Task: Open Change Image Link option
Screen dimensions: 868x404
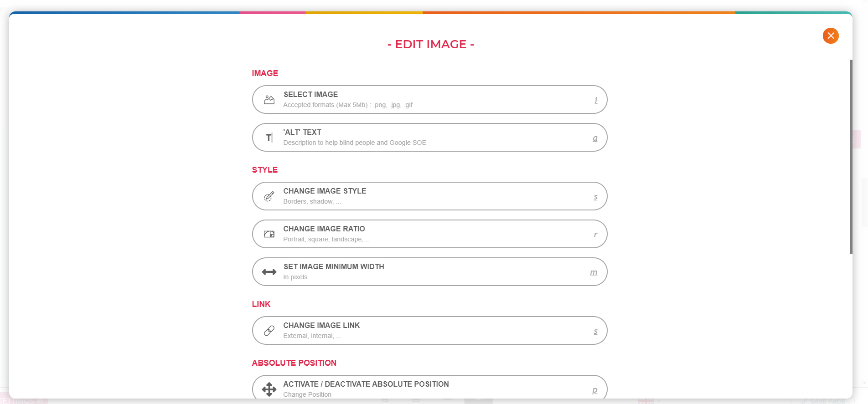Action: point(429,331)
